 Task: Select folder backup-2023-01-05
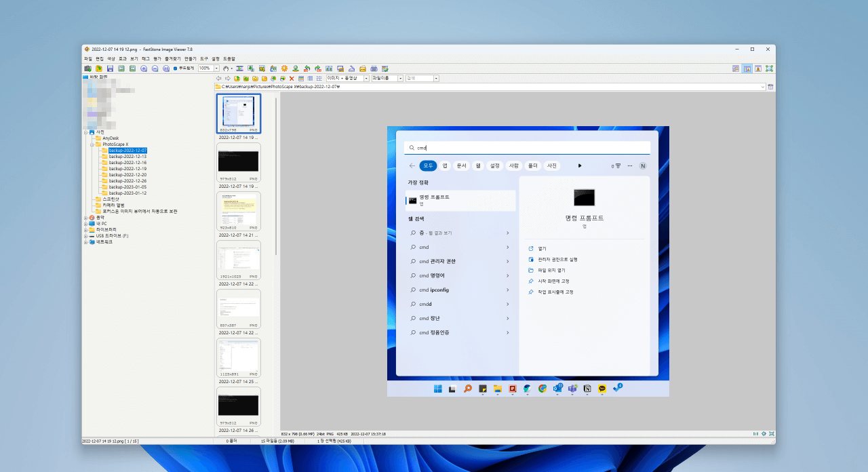tap(127, 187)
